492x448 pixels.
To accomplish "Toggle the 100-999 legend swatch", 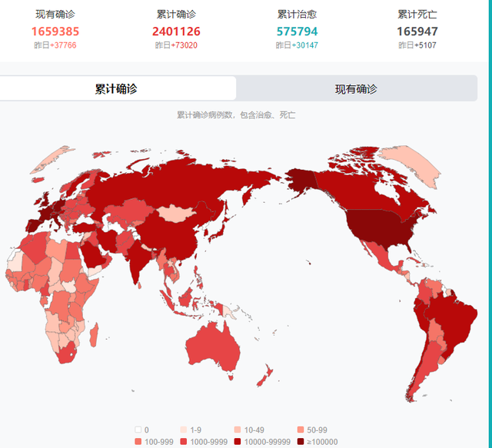I will click(138, 442).
